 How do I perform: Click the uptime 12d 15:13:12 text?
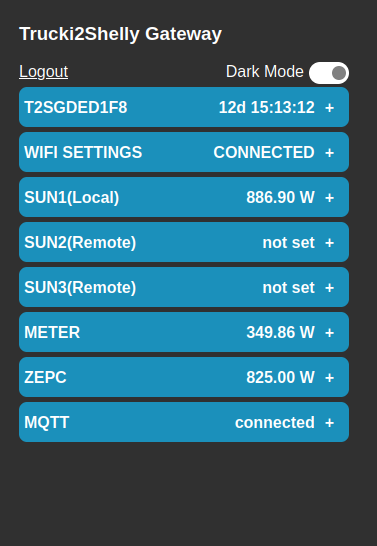tap(267, 107)
